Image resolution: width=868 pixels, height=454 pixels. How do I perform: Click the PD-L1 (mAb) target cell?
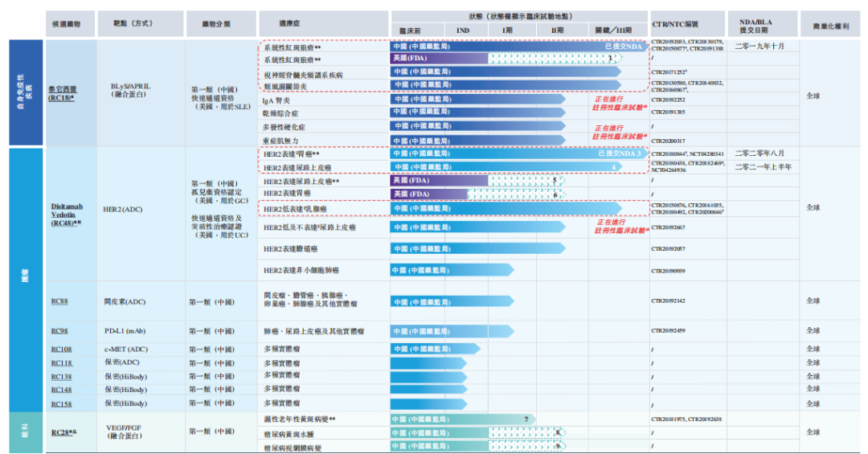125,331
